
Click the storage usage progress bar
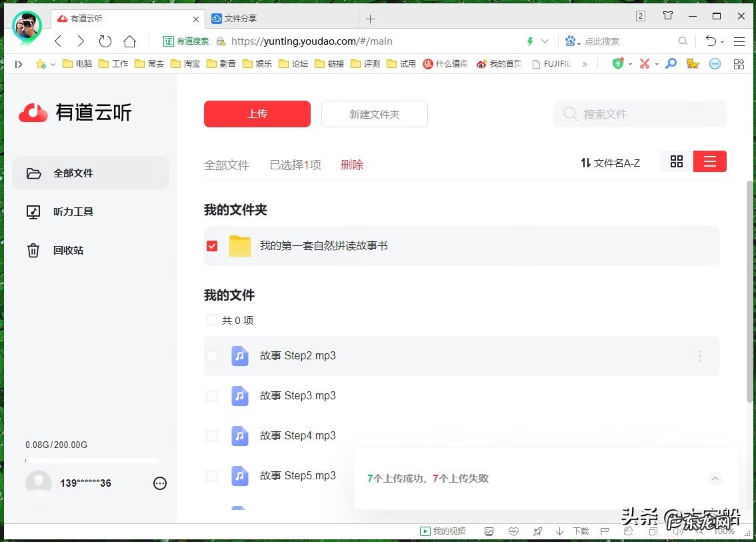tap(93, 460)
